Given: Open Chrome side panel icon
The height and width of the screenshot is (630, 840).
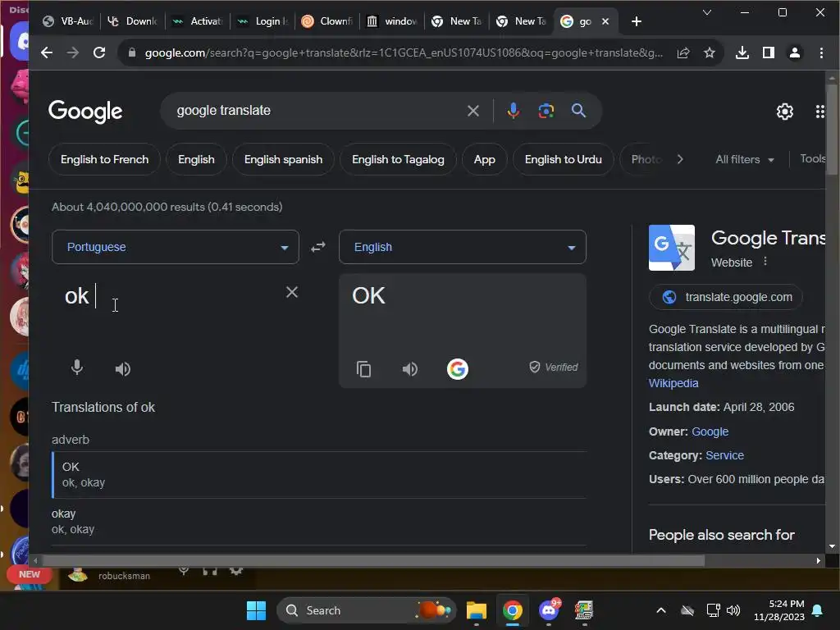Looking at the screenshot, I should (768, 52).
